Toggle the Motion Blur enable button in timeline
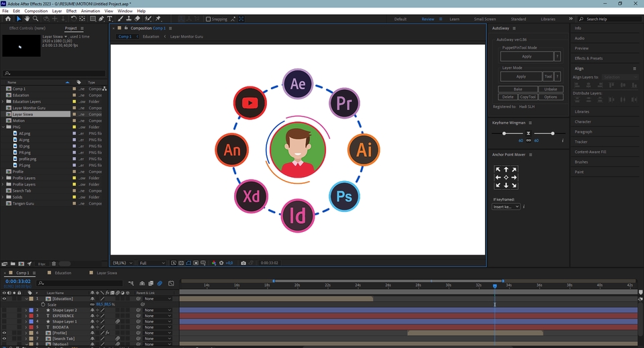Viewport: 644px width, 348px height. [x=160, y=283]
